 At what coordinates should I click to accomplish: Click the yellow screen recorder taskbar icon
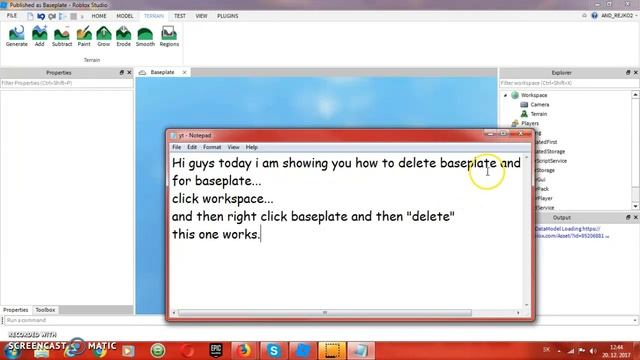pyautogui.click(x=331, y=350)
